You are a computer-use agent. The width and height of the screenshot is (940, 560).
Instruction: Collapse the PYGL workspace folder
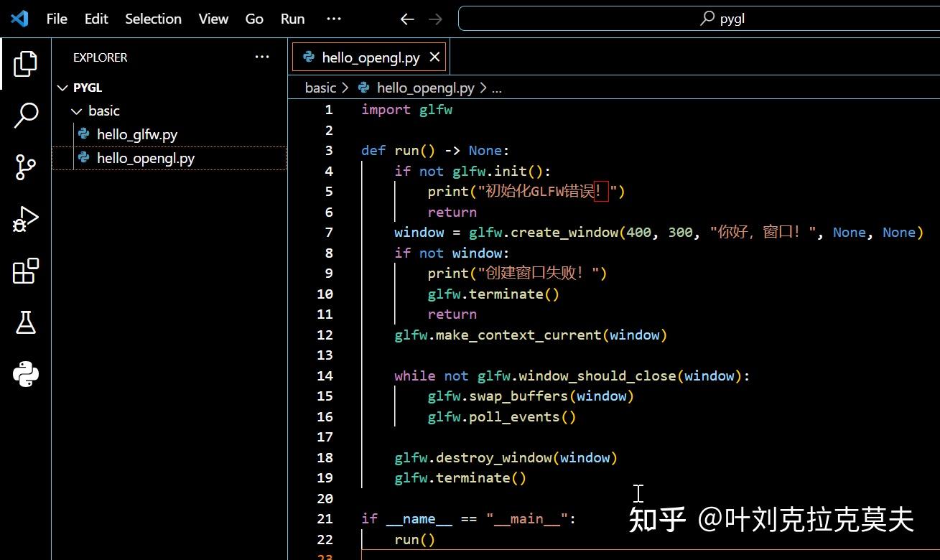[x=63, y=87]
